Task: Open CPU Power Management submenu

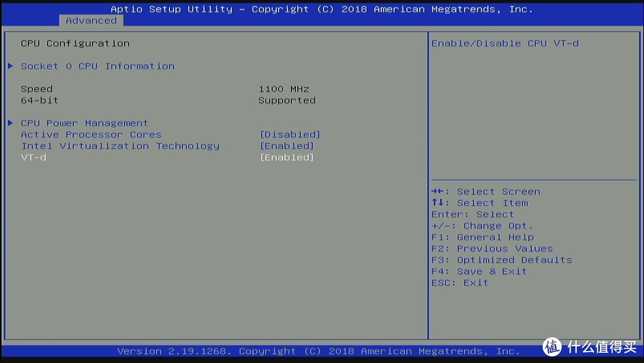Action: click(84, 123)
